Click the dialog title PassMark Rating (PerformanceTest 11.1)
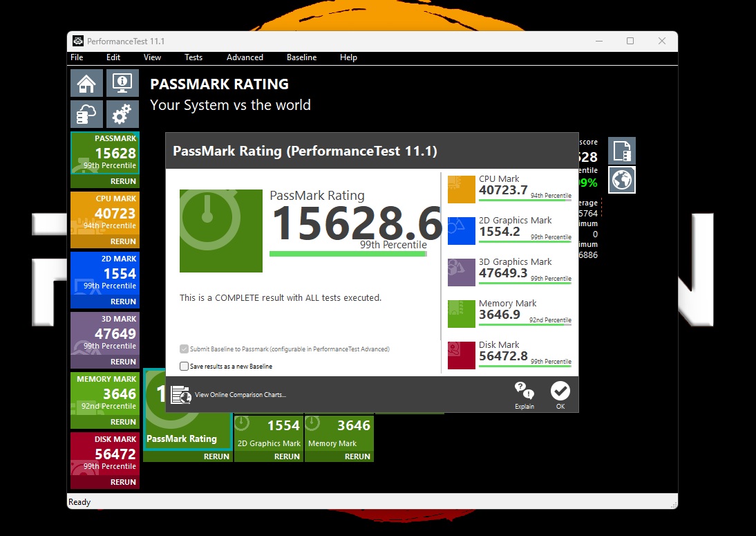This screenshot has width=756, height=536. (x=305, y=151)
